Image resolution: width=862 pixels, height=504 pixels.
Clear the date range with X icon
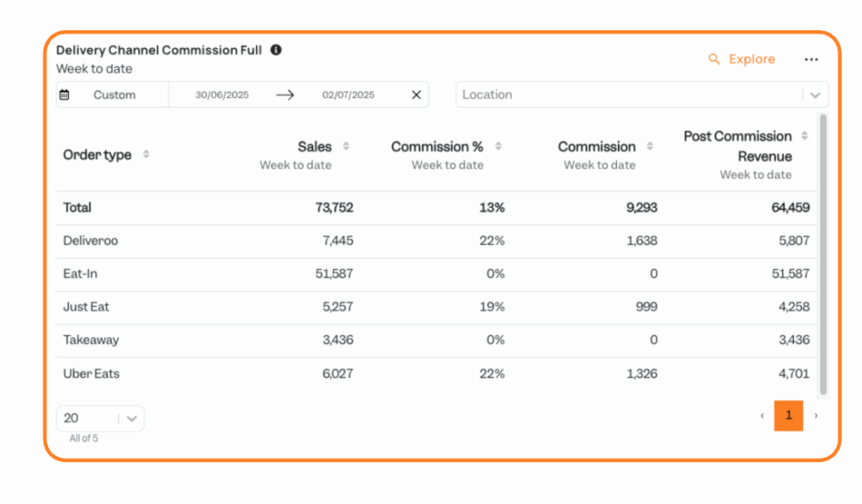click(416, 95)
